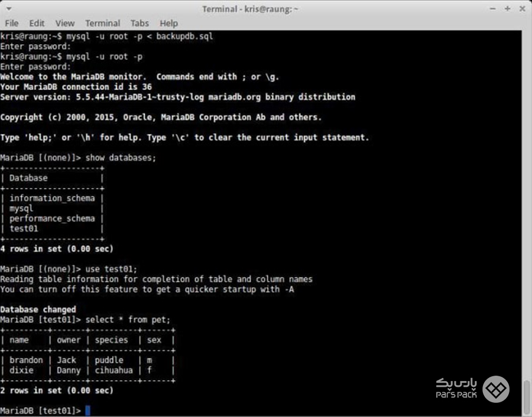This screenshot has height=417, width=532.
Task: Open the Tabs menu
Action: tap(140, 23)
